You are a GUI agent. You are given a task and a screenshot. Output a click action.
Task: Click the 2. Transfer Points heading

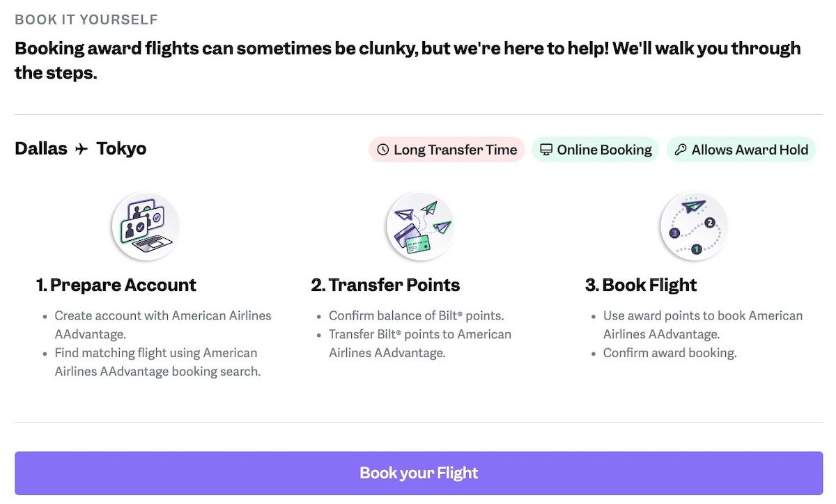(385, 285)
